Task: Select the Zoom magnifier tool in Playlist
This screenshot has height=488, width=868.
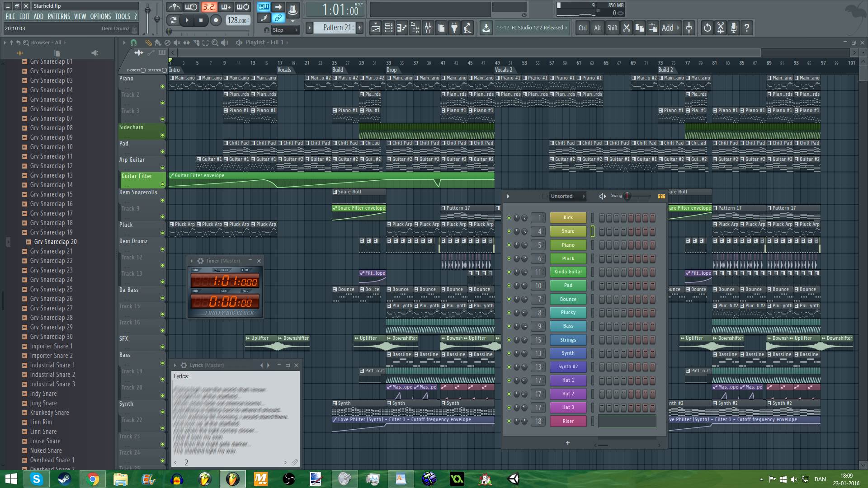Action: tap(215, 42)
